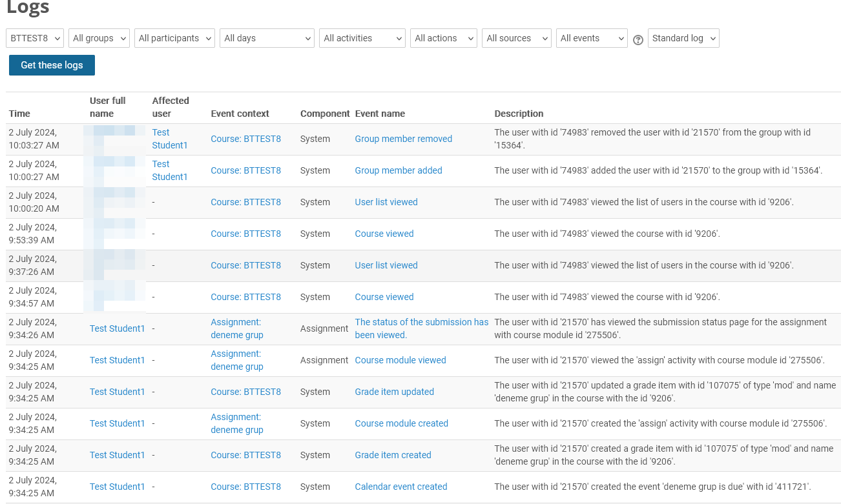This screenshot has width=841, height=504.
Task: Open the Group member added event link
Action: click(399, 170)
